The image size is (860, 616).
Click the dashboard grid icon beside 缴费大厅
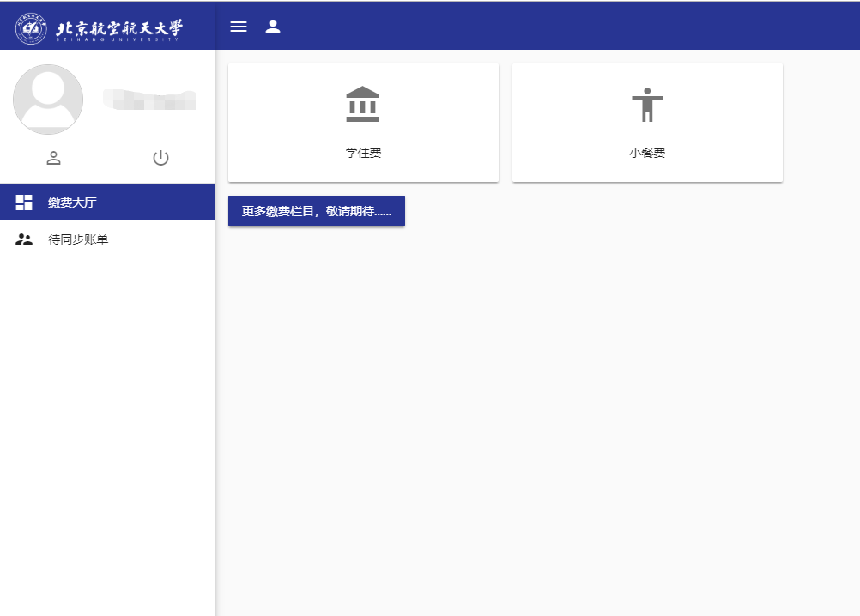(24, 202)
